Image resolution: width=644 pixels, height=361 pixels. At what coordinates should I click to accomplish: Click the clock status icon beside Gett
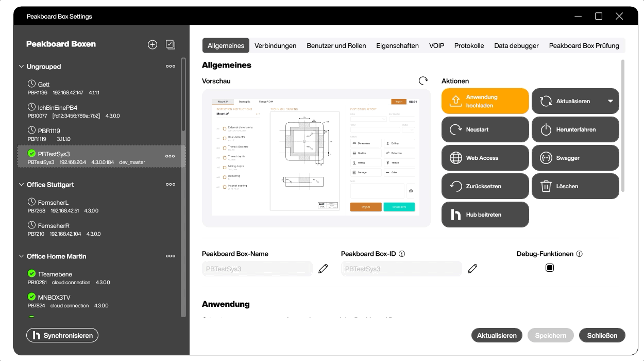[x=32, y=84]
